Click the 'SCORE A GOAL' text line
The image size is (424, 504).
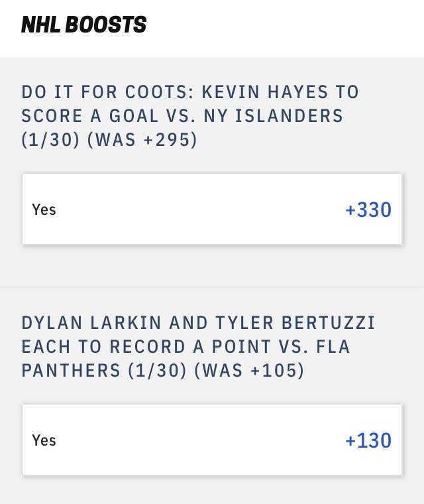click(90, 115)
